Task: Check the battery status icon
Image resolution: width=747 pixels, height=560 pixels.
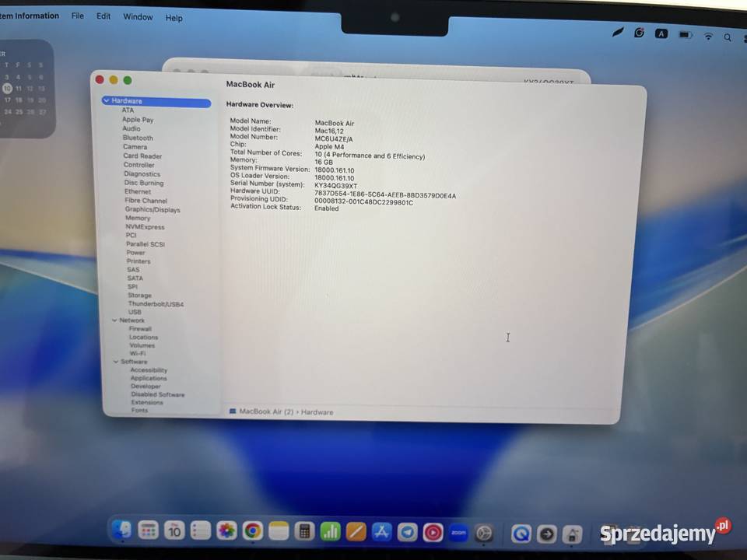Action: point(686,35)
